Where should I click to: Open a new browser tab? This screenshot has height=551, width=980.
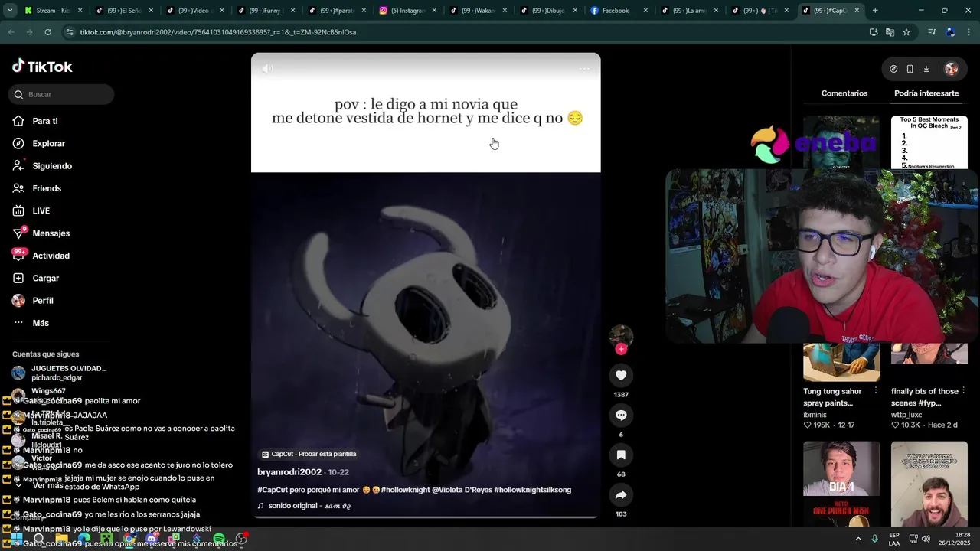coord(875,11)
